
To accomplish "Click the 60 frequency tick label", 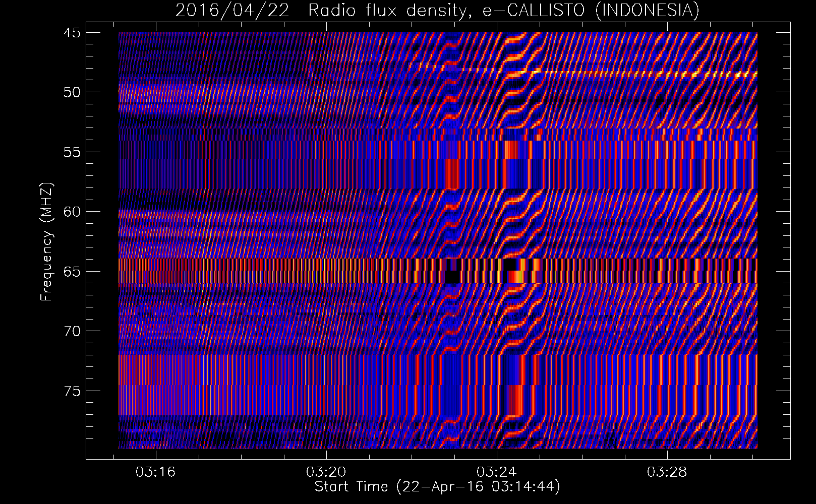I will click(x=72, y=212).
